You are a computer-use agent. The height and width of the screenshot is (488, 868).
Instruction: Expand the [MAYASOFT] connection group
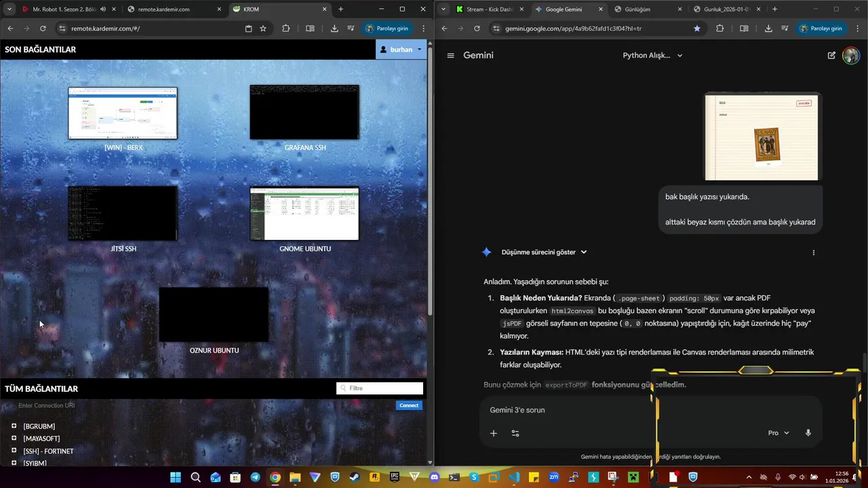[14, 439]
